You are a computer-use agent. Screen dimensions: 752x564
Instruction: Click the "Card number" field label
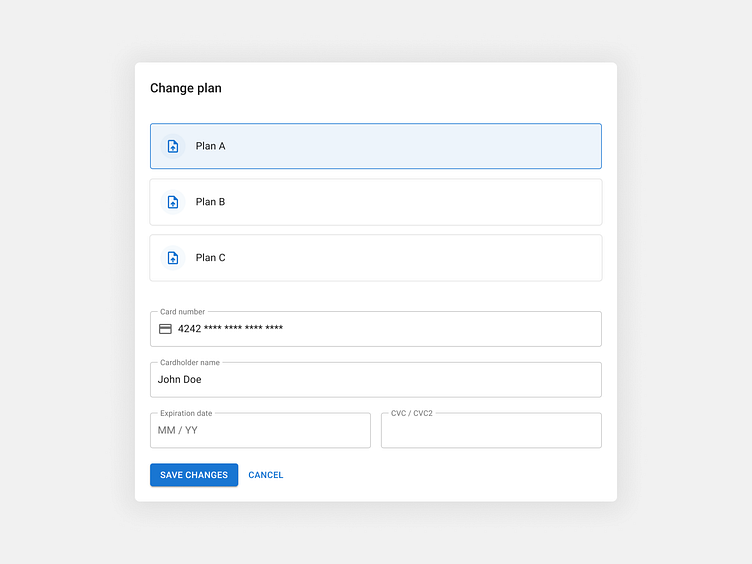[x=182, y=312]
